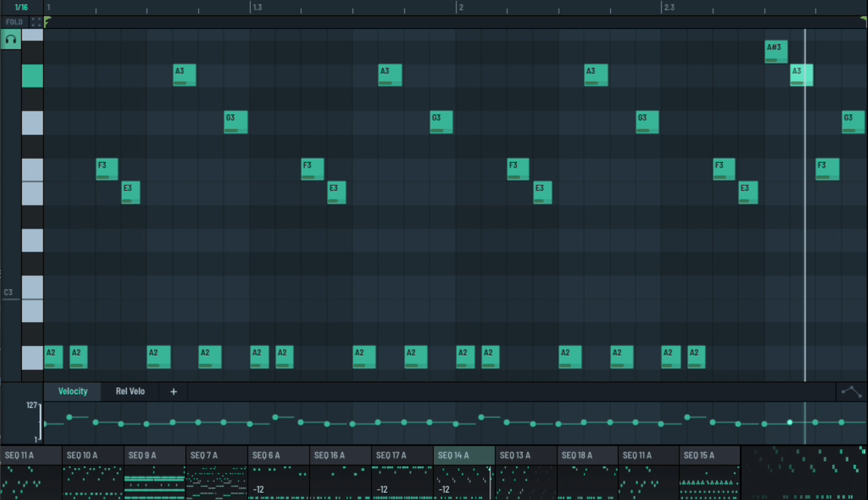This screenshot has width=868, height=500.
Task: Add a new lane with the plus icon
Action: (174, 391)
